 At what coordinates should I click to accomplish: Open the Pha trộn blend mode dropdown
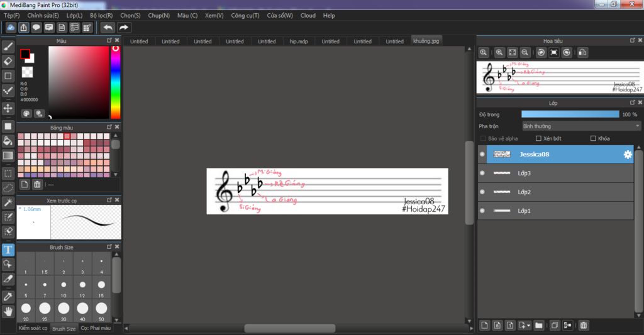(x=581, y=126)
